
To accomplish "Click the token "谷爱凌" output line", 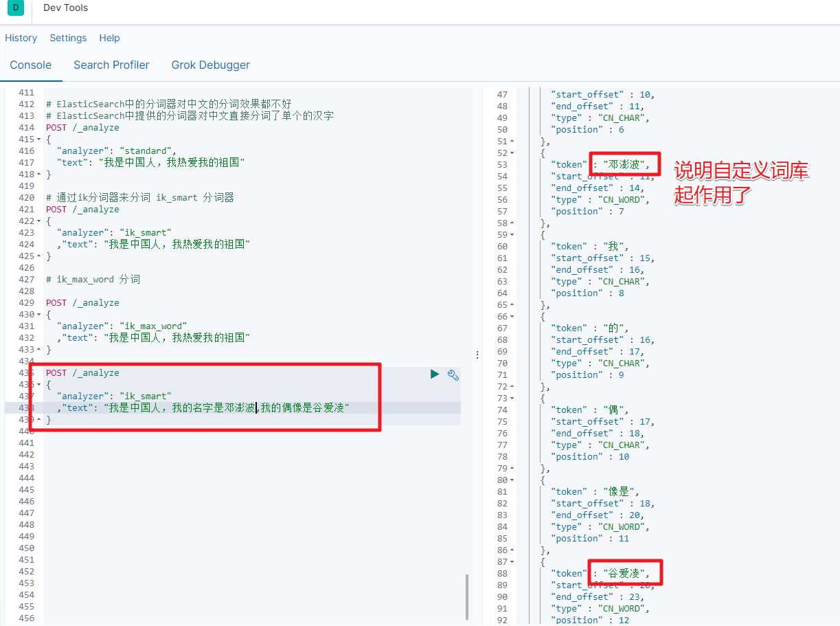I will click(x=600, y=574).
